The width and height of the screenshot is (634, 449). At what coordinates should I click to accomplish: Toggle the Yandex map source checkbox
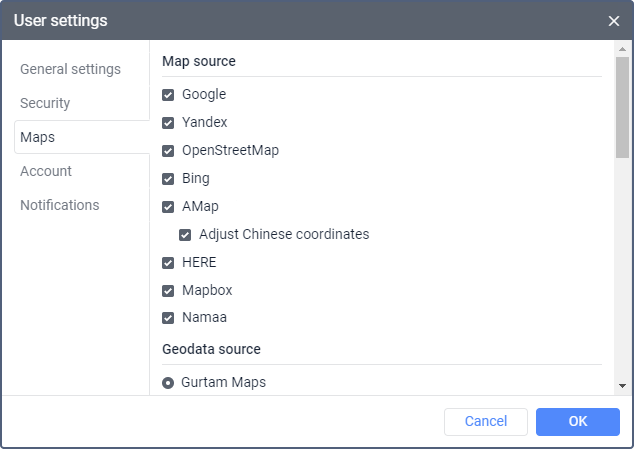168,123
